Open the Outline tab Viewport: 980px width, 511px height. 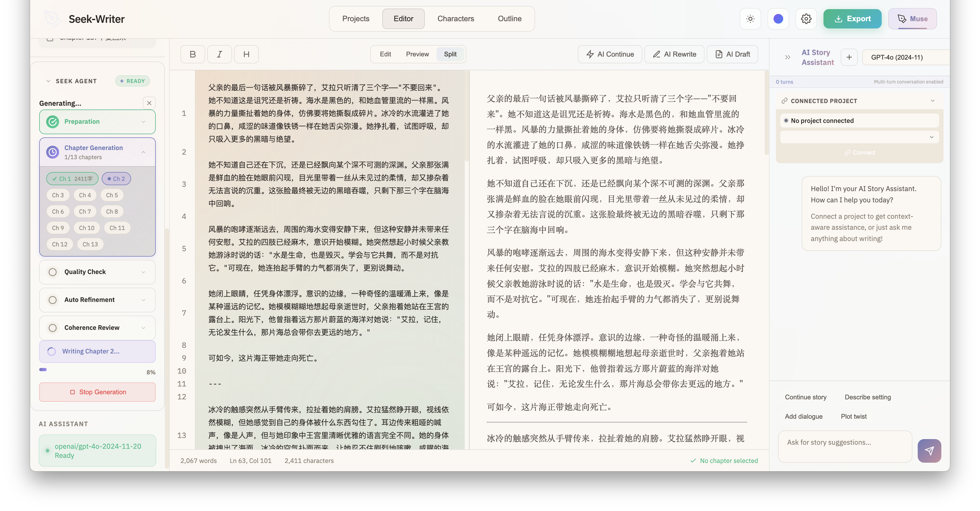509,19
